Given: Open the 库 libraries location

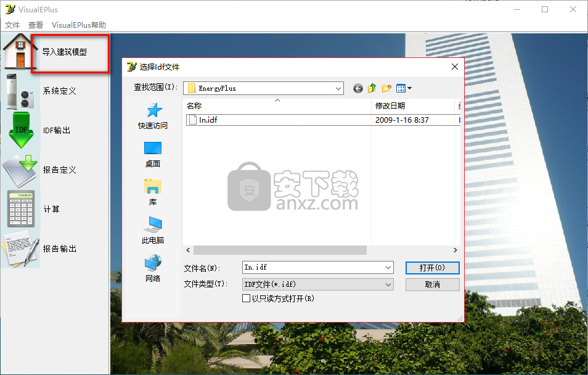Looking at the screenshot, I should pyautogui.click(x=153, y=192).
